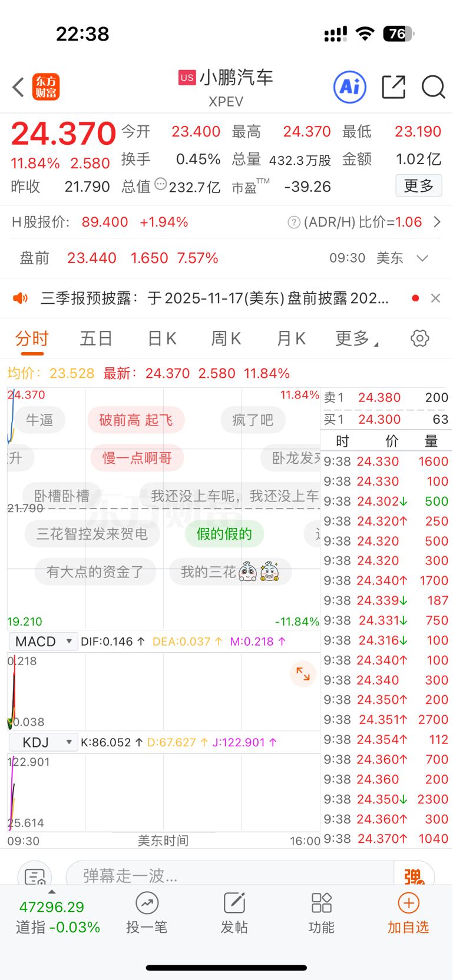Viewport: 453px width, 980px height.
Task: Open the Ai assistant icon
Action: tap(350, 87)
